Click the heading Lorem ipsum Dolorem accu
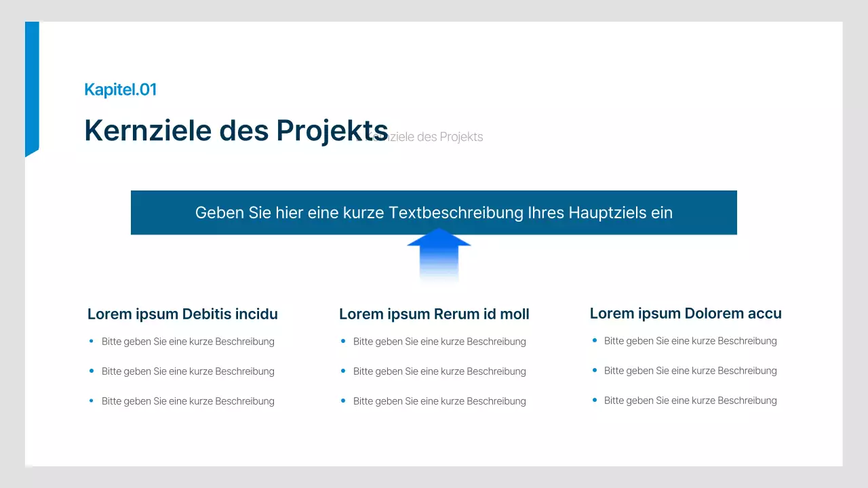Image resolution: width=868 pixels, height=488 pixels. tap(686, 313)
